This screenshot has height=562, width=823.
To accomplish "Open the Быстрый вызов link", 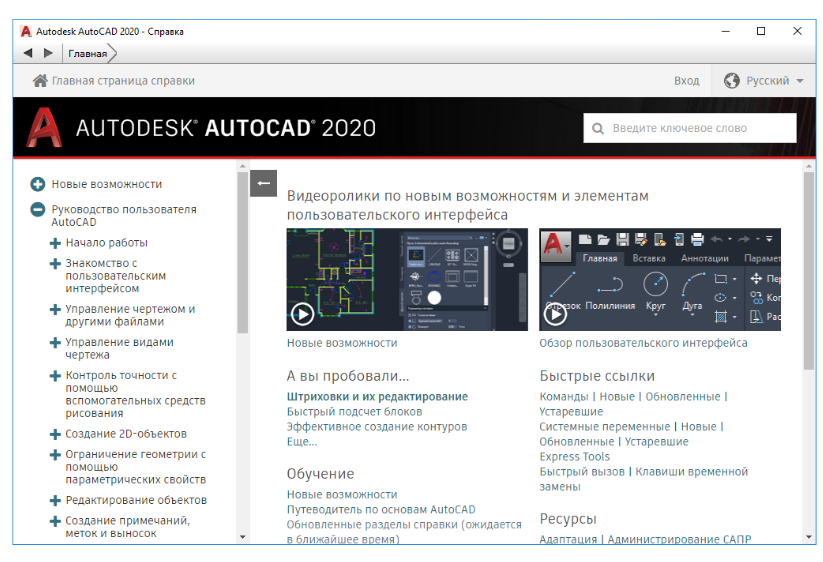I will click(x=582, y=472).
